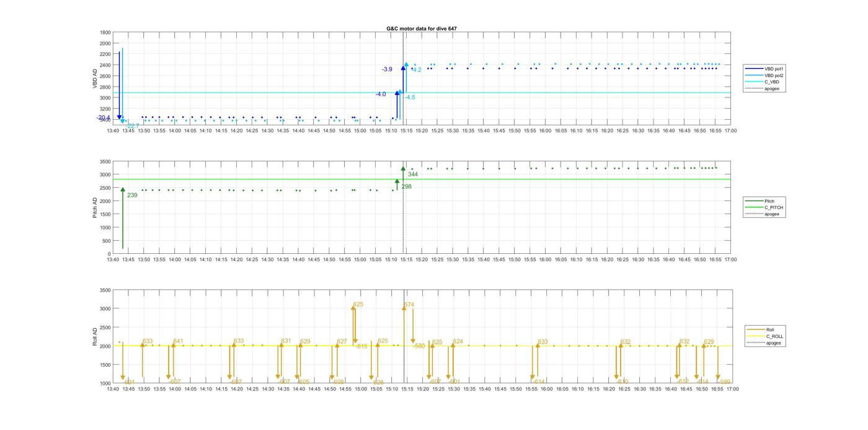Click "14:30" on the Pitch chart time axis
The image size is (868, 430).
267,260
